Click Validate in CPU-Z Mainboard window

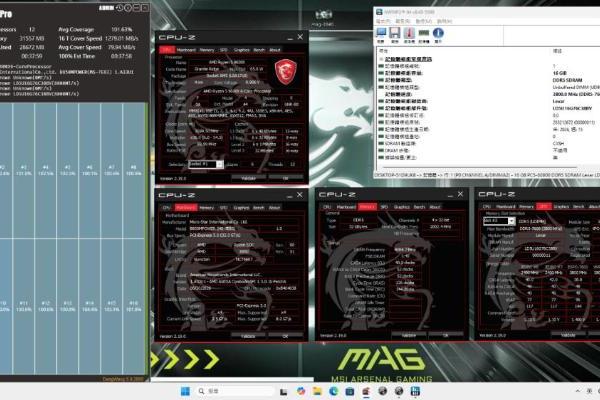click(x=248, y=336)
